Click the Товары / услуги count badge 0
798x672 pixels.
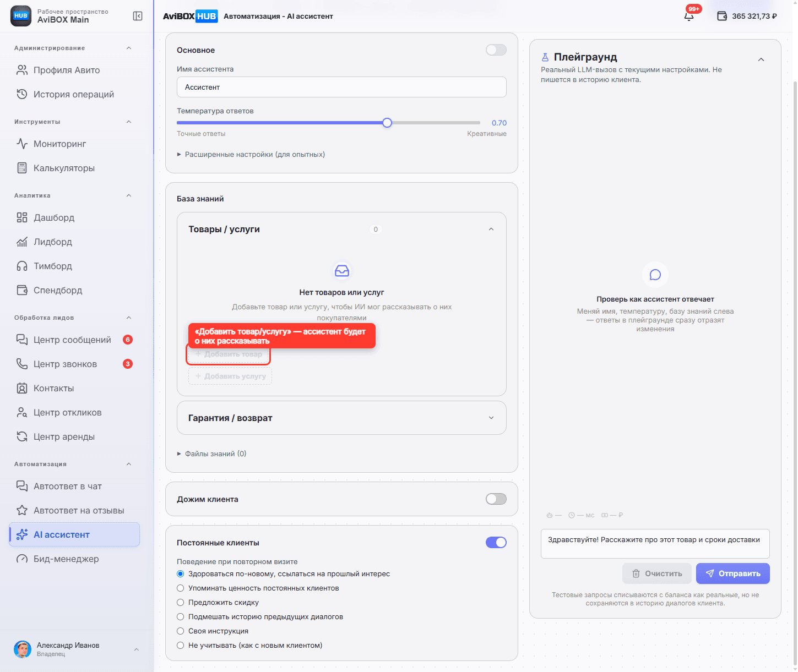[x=376, y=230]
